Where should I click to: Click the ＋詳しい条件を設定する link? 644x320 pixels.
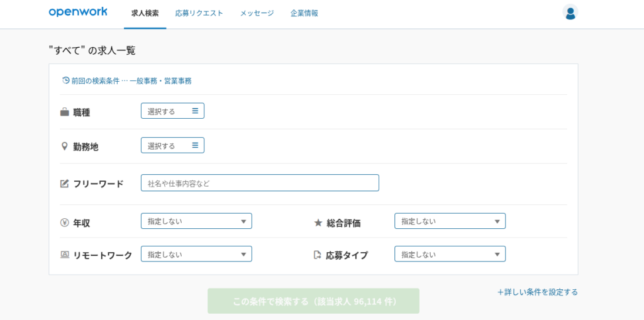[x=538, y=292]
